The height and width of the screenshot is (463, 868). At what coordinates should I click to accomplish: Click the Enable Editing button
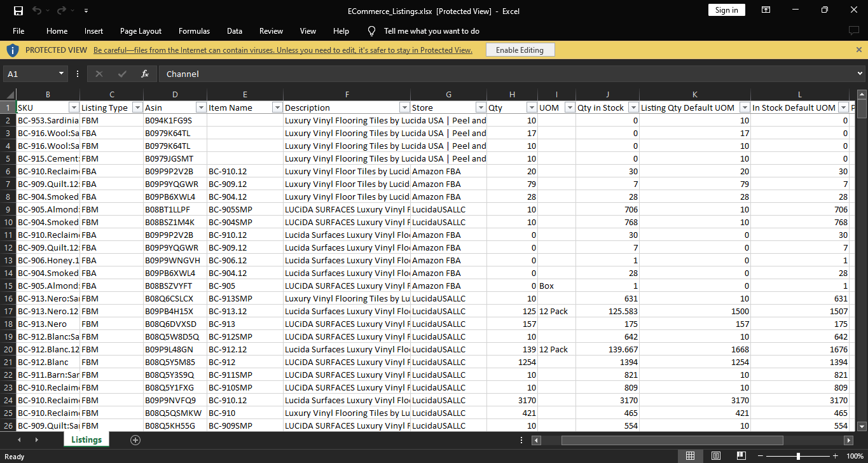[520, 50]
